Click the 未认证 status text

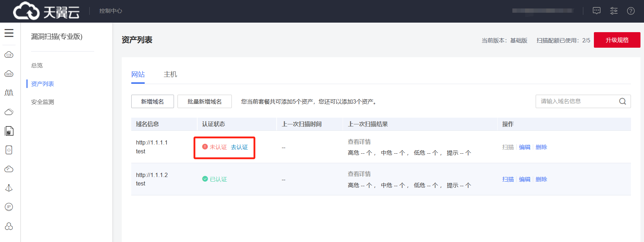(x=218, y=147)
